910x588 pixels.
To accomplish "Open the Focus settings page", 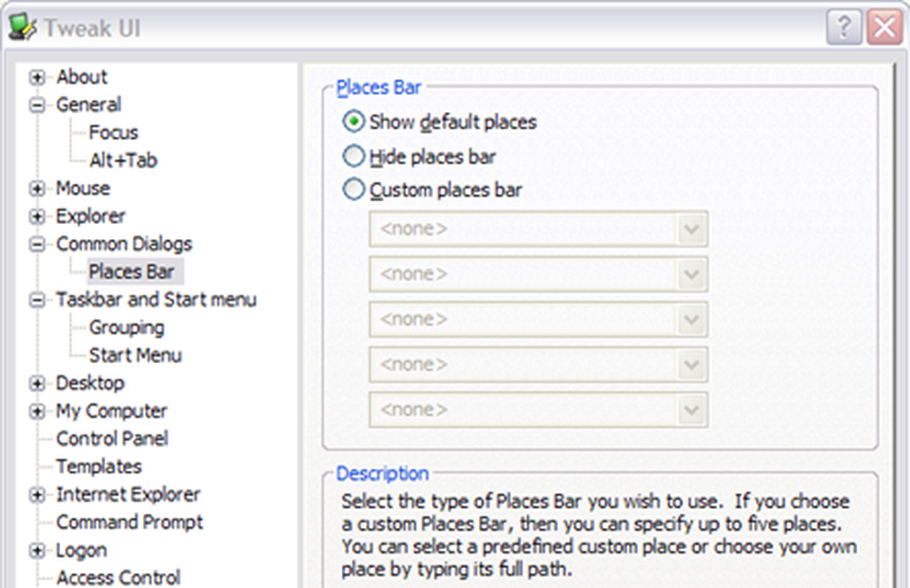I will click(x=114, y=132).
